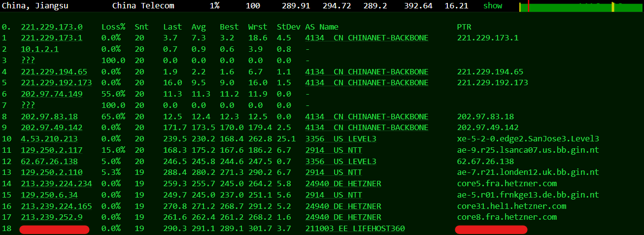Screen dimensions: 644x235
Task: Open hop 12 IP 62.67.26.138
Action: point(49,162)
